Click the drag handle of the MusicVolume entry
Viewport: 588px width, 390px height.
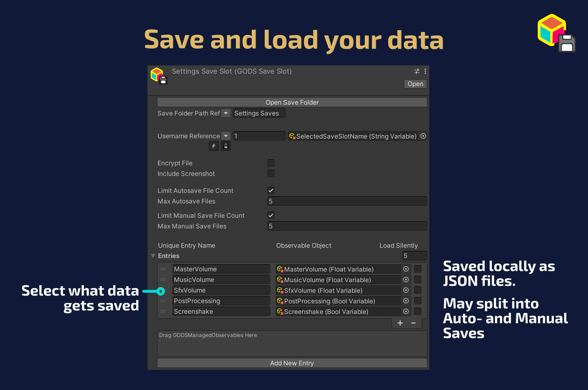(x=163, y=280)
